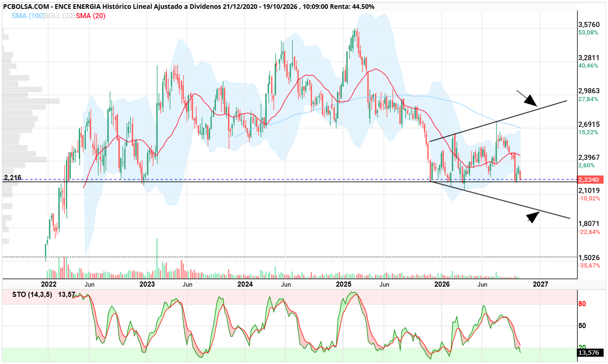Toggle the red SMA (20) legend label
The height and width of the screenshot is (364, 608).
click(90, 16)
